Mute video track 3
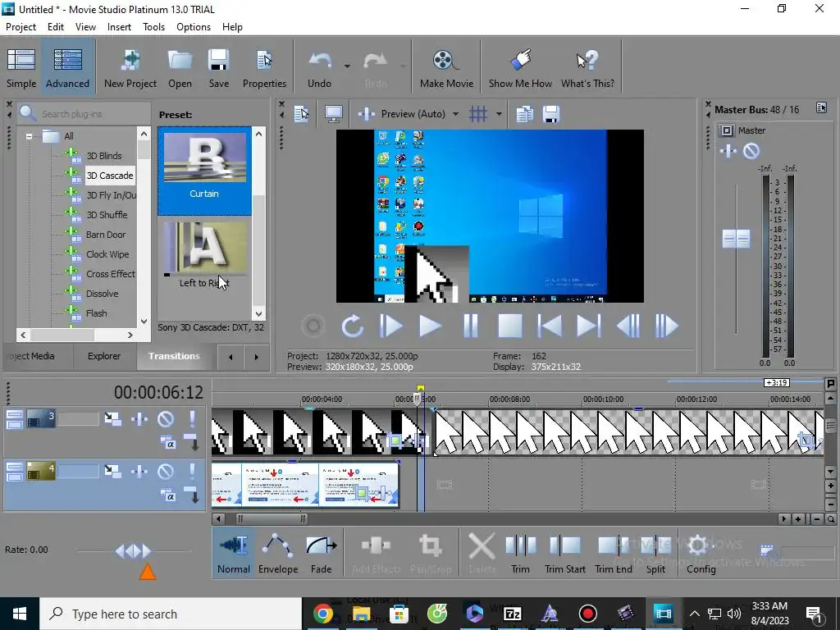 (x=166, y=419)
